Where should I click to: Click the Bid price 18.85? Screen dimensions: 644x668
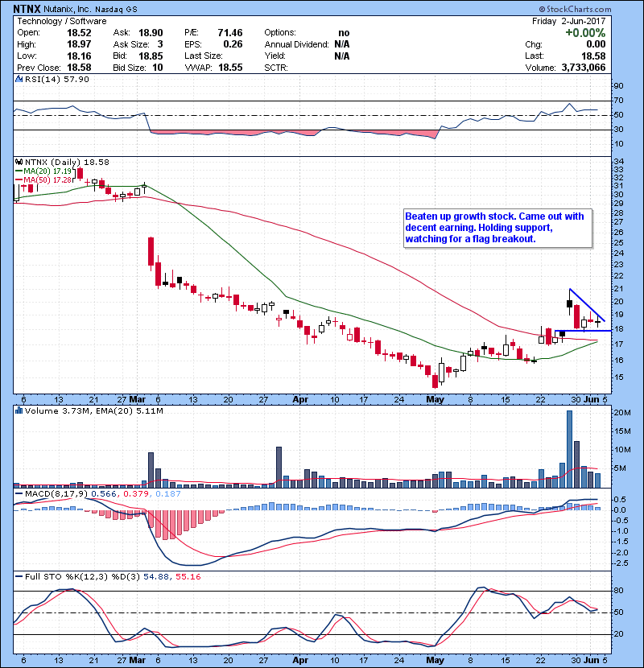tap(151, 56)
